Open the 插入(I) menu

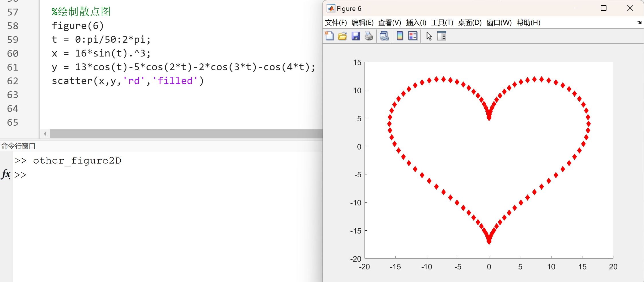(x=416, y=23)
